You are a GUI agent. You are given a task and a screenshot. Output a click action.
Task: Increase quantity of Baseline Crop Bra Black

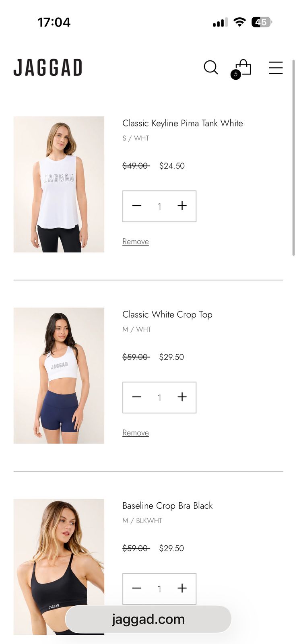pyautogui.click(x=182, y=588)
